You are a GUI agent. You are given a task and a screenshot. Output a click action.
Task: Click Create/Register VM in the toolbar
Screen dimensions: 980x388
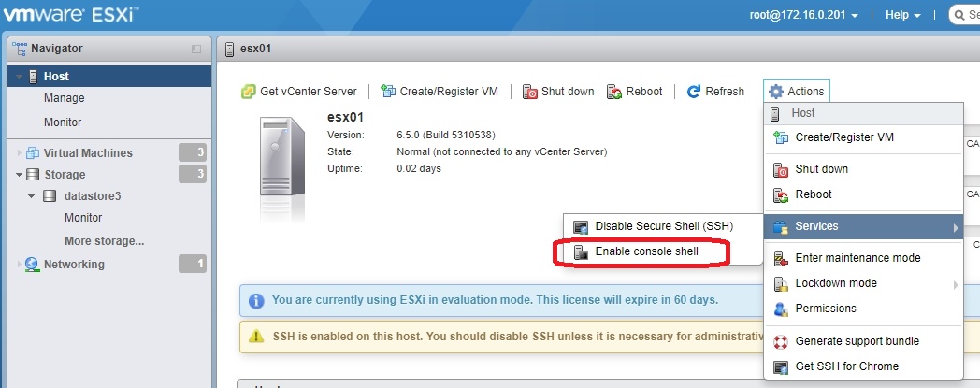pyautogui.click(x=439, y=92)
